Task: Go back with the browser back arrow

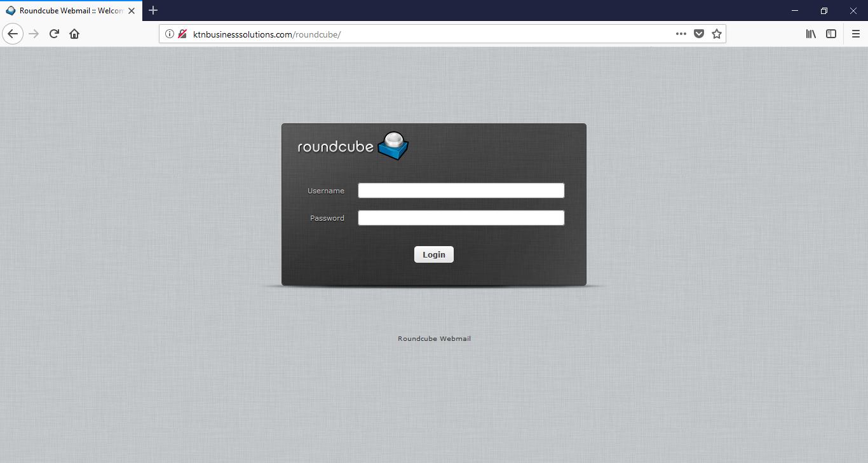Action: coord(12,34)
